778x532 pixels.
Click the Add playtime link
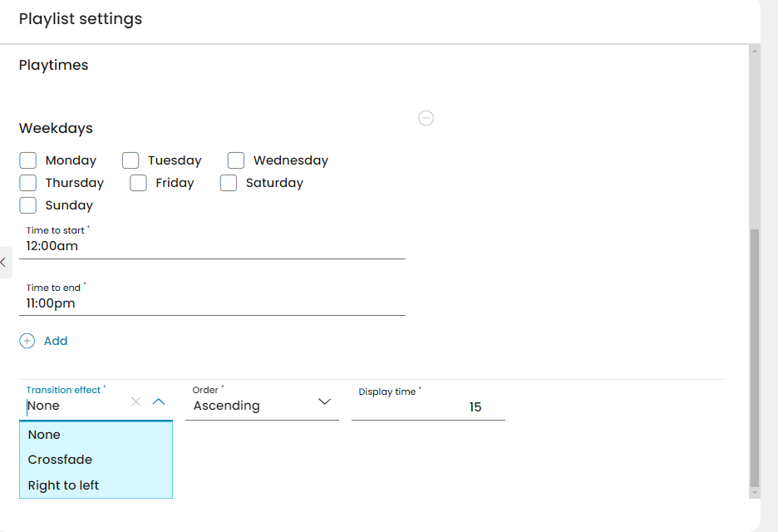56,341
